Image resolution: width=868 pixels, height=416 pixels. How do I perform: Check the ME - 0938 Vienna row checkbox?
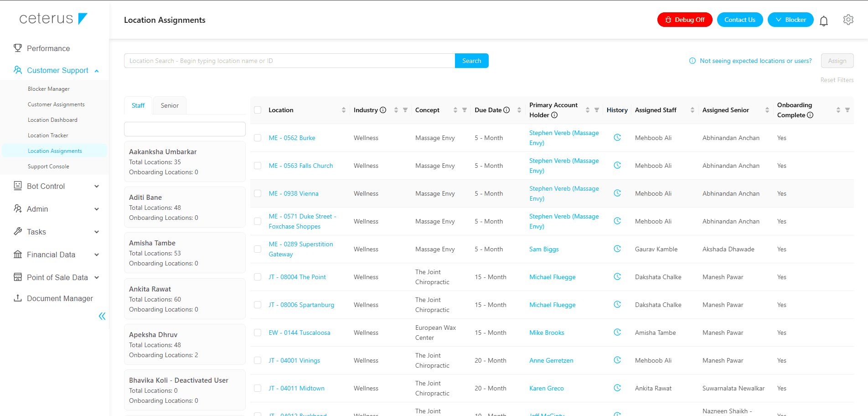pyautogui.click(x=258, y=193)
